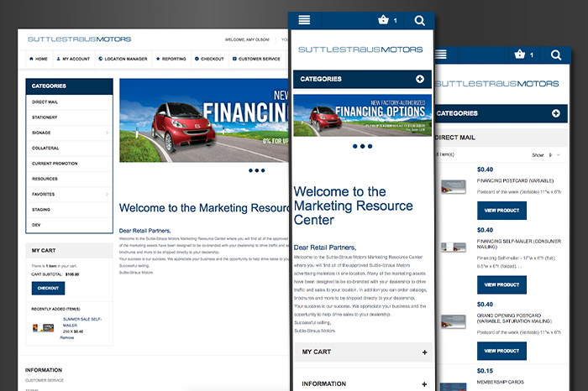The height and width of the screenshot is (391, 588).
Task: Click the Financing Self-Mailer product thumbnail
Action: point(453,248)
